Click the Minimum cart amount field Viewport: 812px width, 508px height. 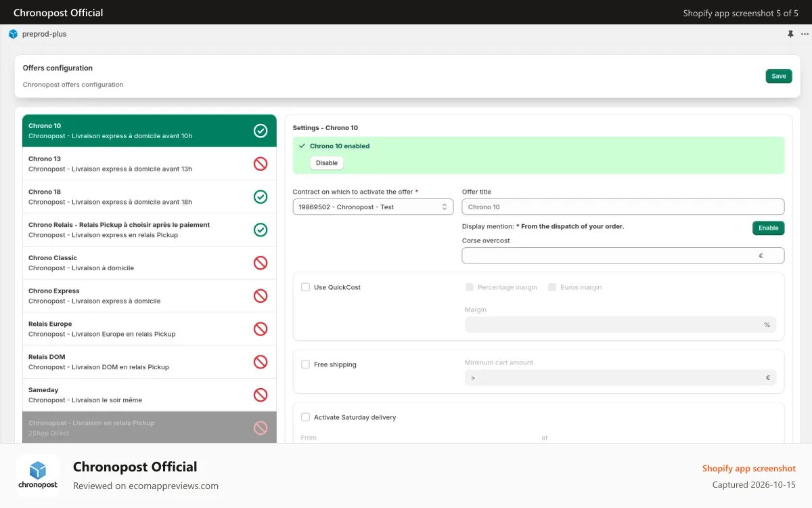point(621,378)
